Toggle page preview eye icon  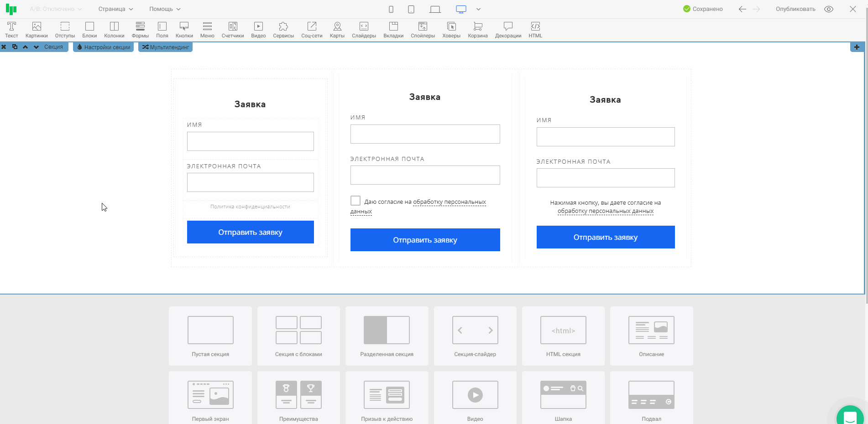pos(829,9)
